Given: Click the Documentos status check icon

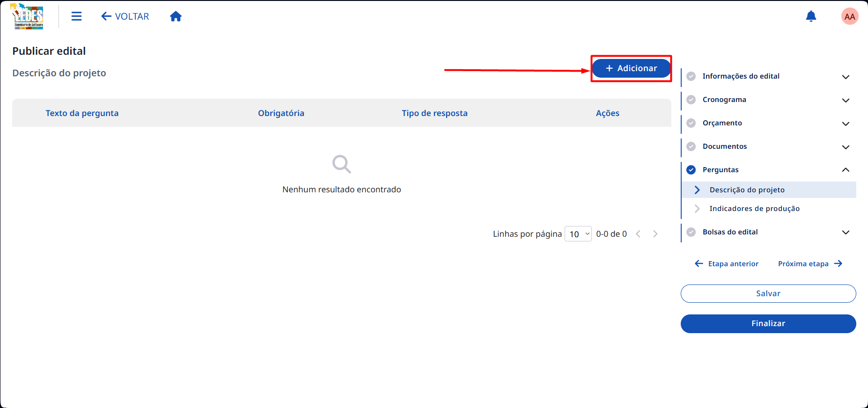Looking at the screenshot, I should 691,146.
